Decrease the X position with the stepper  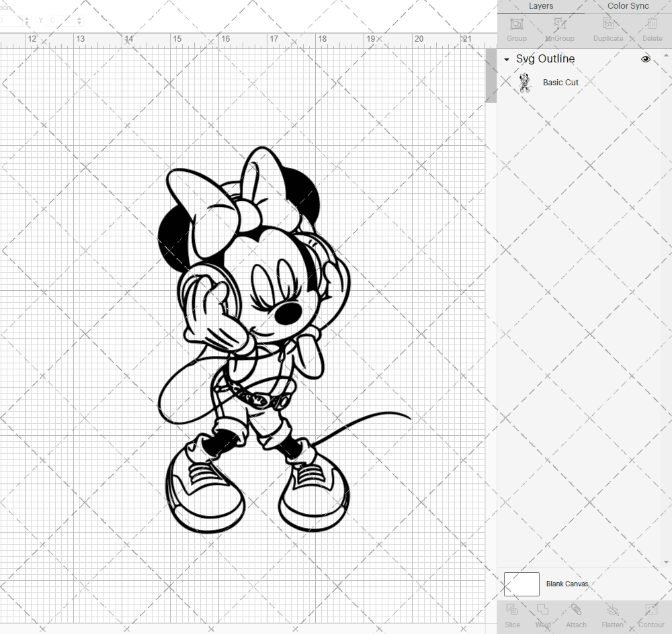click(27, 24)
